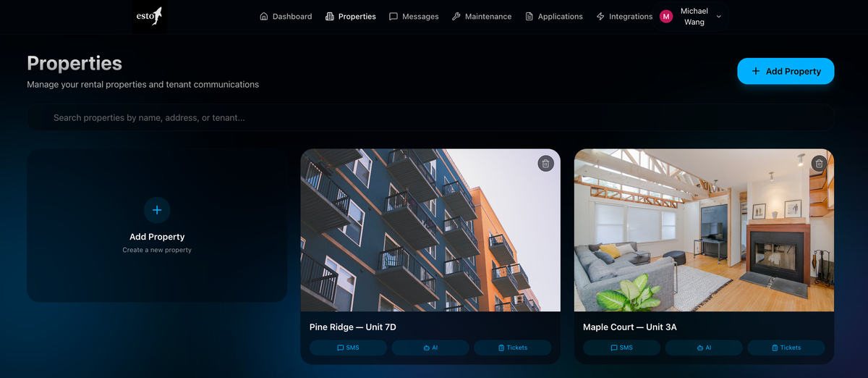Open Tickets for Pine Ridge Unit 7D
Image resolution: width=868 pixels, height=378 pixels.
[x=513, y=348]
